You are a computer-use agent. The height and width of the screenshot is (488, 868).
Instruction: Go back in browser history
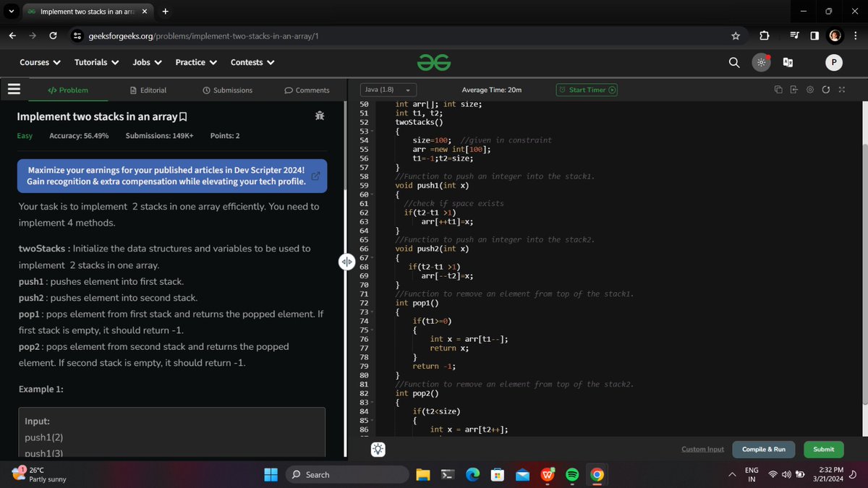point(13,36)
